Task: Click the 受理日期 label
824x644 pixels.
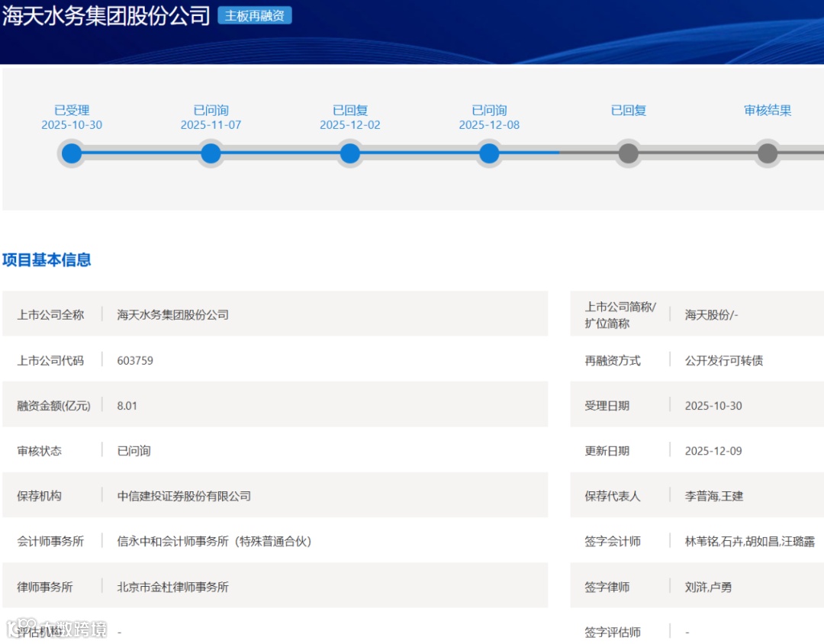Action: click(607, 406)
